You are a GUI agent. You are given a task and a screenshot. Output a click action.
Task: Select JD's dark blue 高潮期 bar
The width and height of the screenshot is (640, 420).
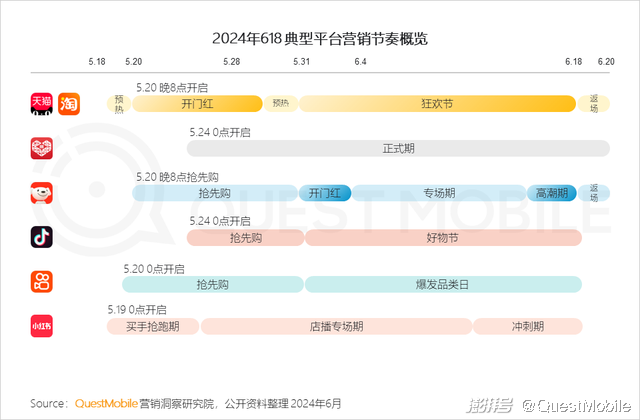click(x=552, y=193)
